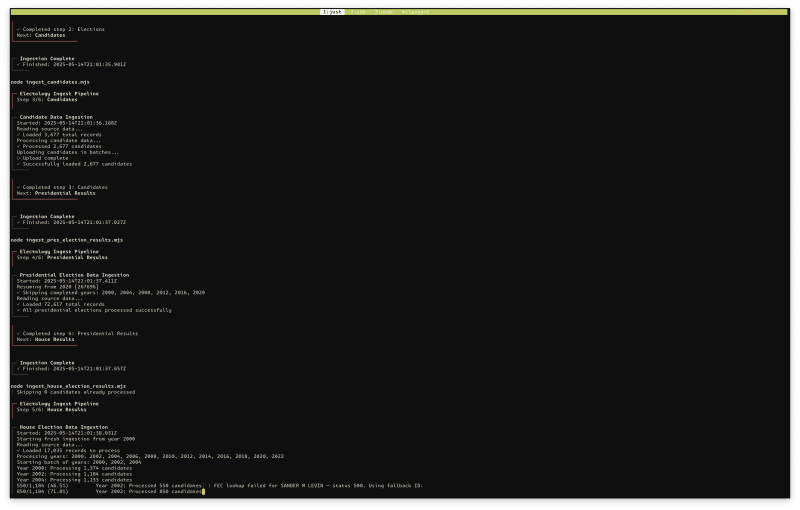Click 'Year 2002: Processing 1,184 candidates' line
This screenshot has height=510, width=800.
click(74, 474)
